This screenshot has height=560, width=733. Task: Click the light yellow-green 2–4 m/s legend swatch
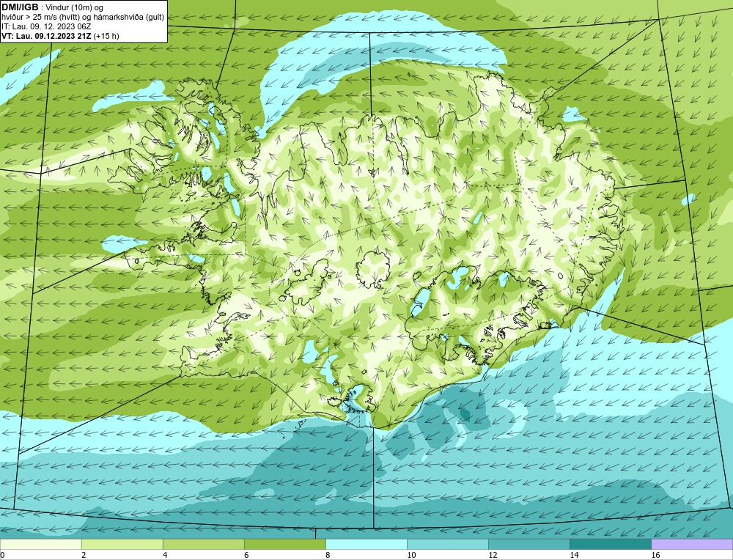122,544
